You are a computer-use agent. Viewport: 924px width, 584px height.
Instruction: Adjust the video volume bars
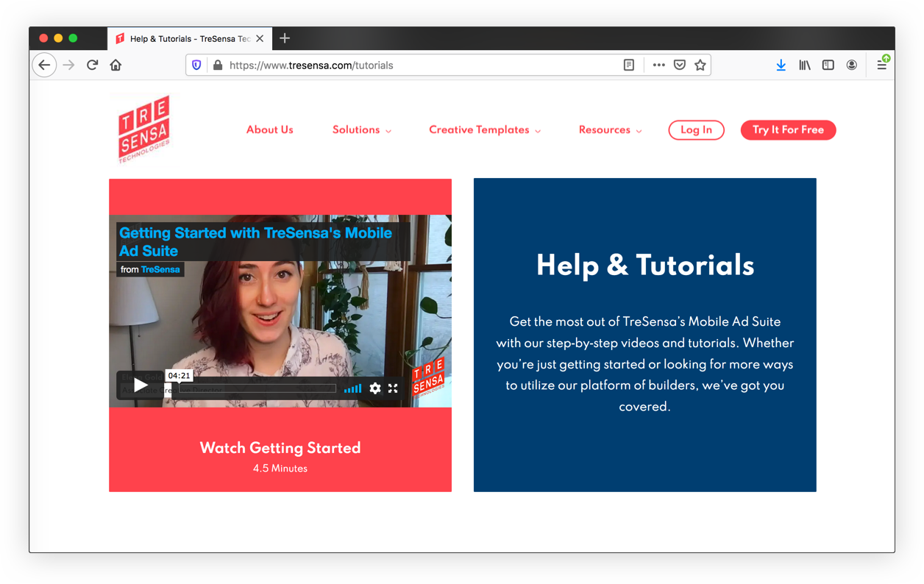(x=353, y=388)
